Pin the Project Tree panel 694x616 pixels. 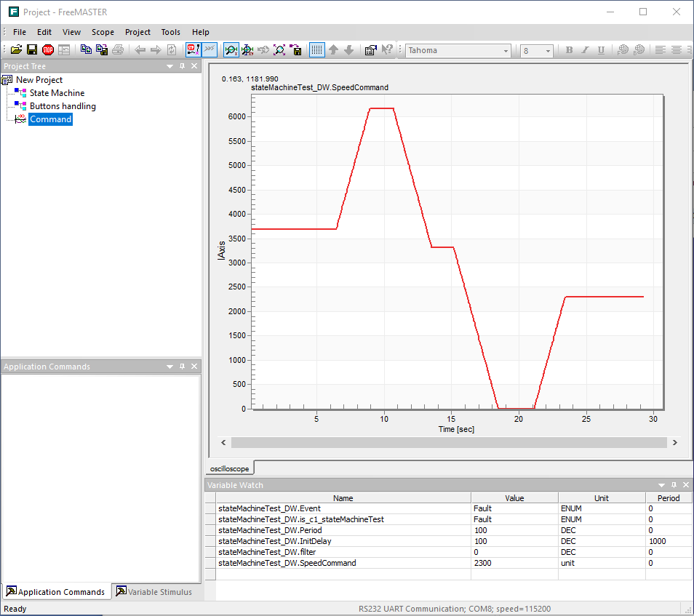pos(182,66)
